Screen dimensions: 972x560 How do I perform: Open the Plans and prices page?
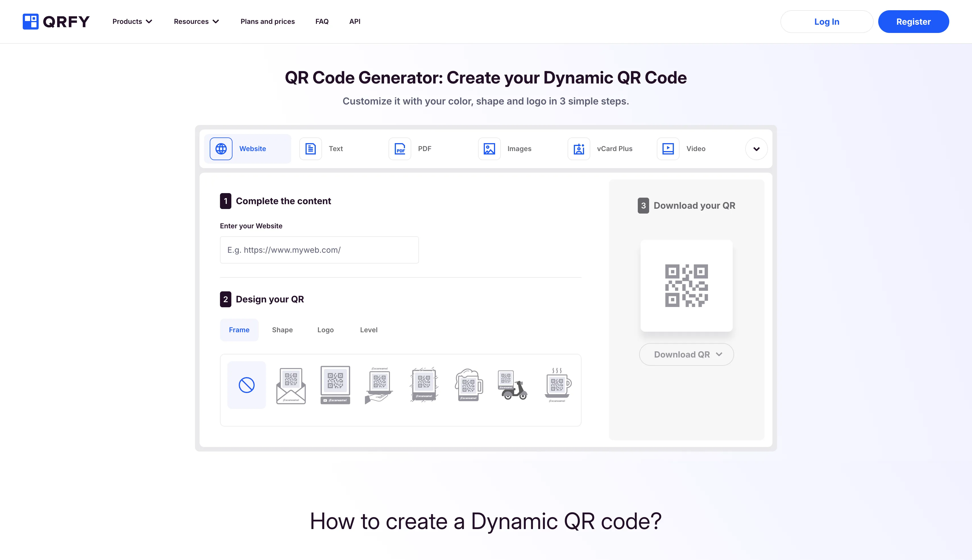click(x=267, y=22)
